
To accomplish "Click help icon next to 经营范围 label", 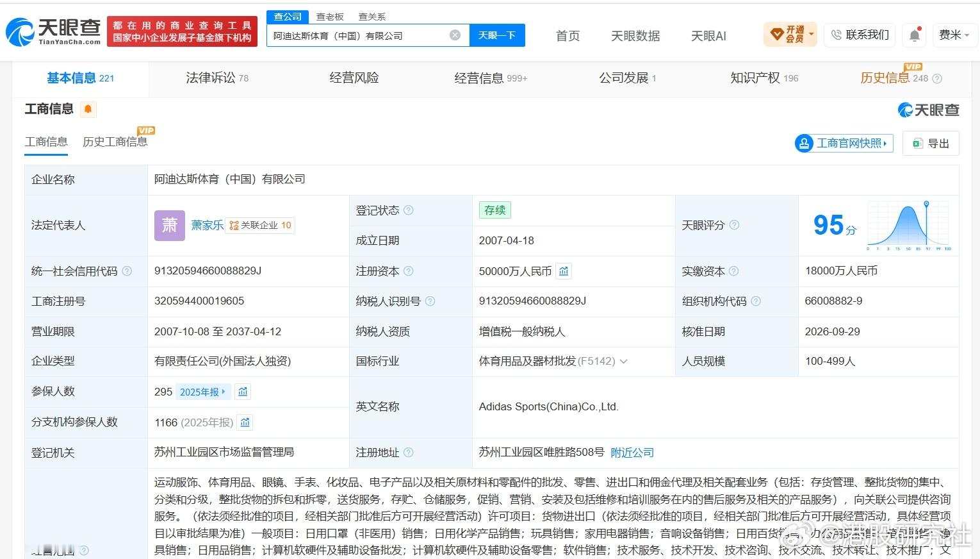I will pos(84,550).
